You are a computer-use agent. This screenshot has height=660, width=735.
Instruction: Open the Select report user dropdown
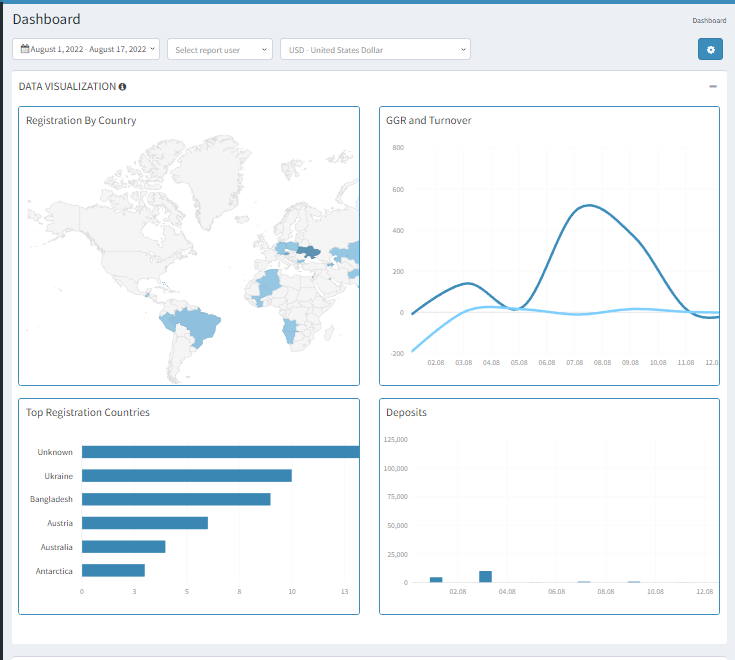tap(219, 49)
